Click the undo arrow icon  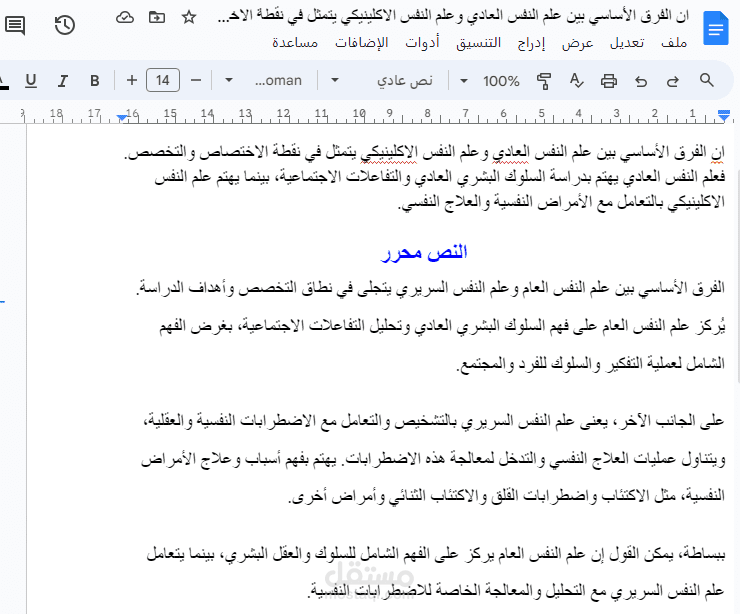641,81
